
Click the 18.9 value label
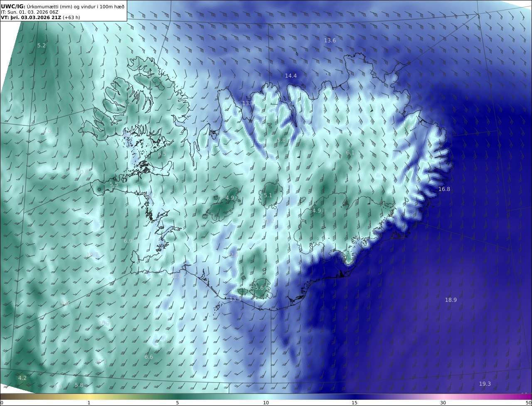click(x=451, y=300)
